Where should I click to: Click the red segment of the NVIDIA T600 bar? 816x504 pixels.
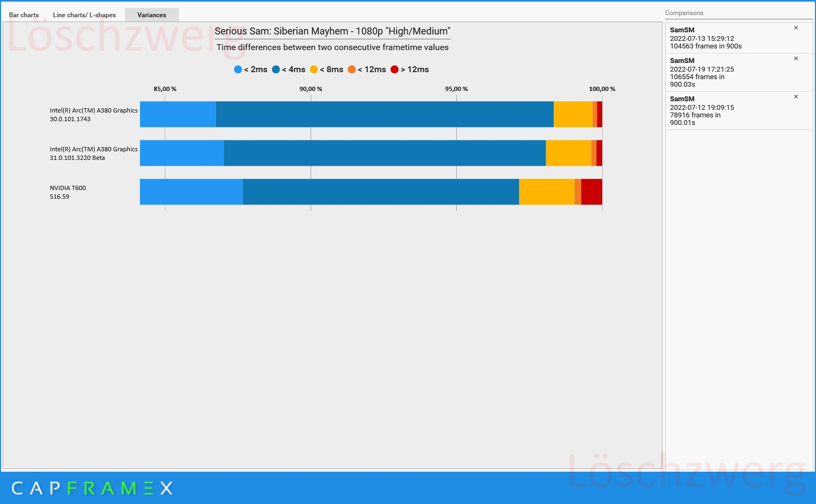(x=591, y=192)
